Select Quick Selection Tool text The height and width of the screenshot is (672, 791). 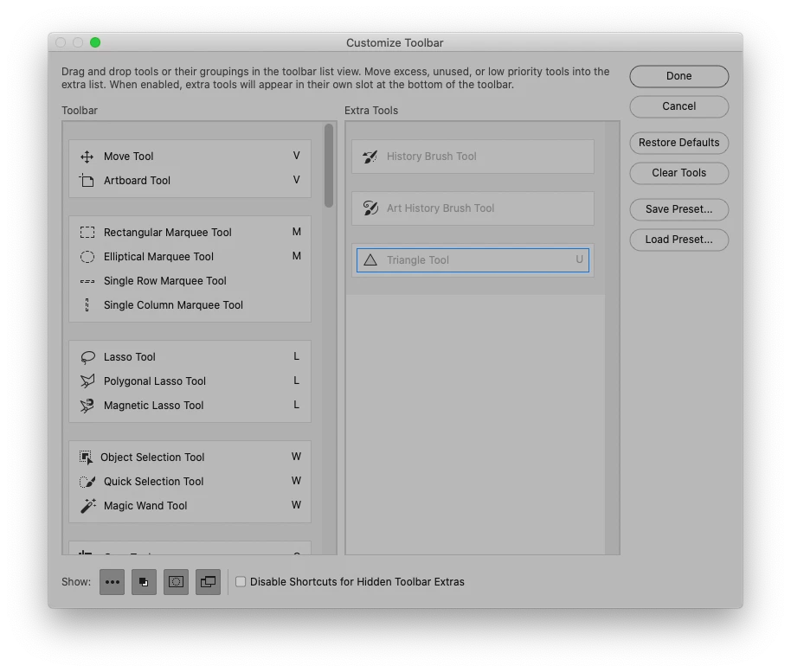(x=154, y=482)
